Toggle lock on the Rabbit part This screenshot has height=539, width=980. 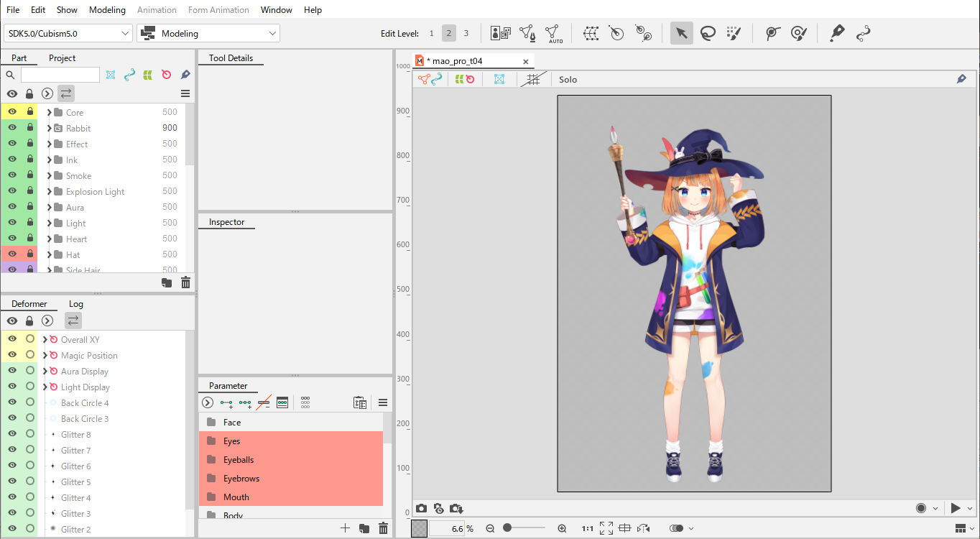pyautogui.click(x=30, y=128)
